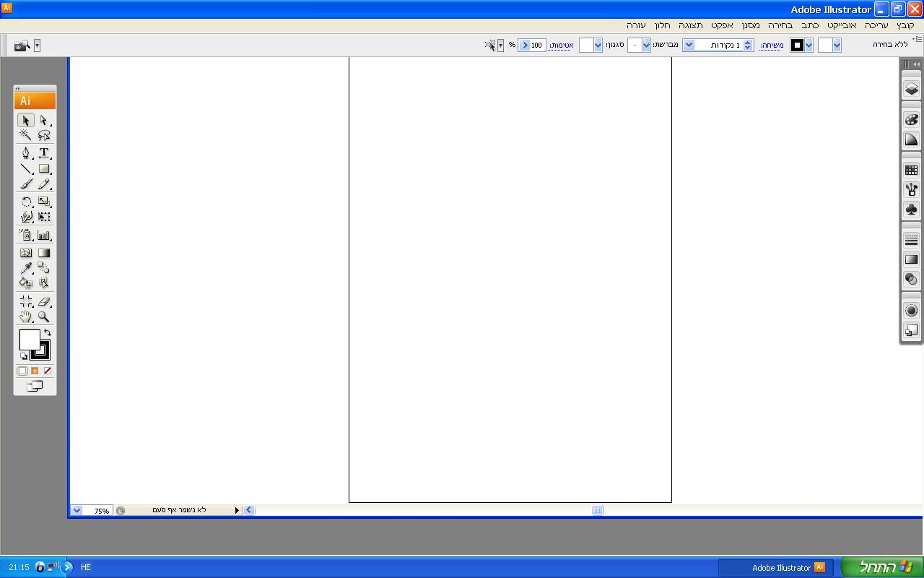Open the style (סגנון) dropdown

598,45
